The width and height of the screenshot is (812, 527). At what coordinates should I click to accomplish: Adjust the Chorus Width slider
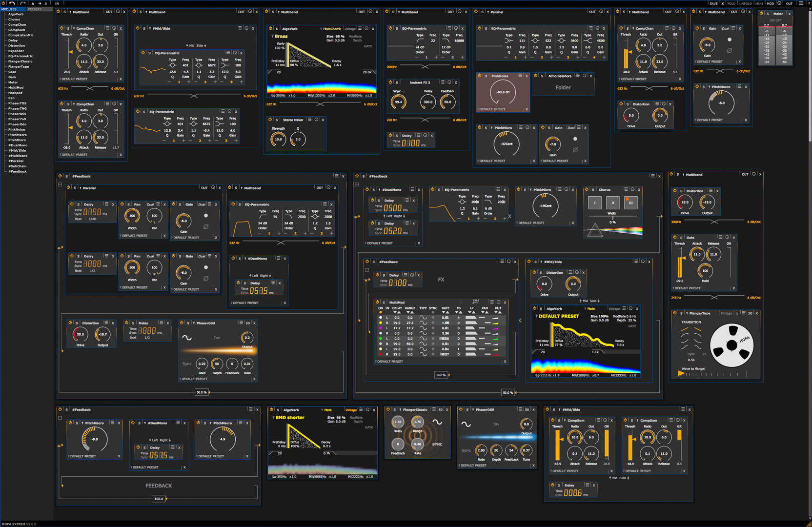click(612, 218)
